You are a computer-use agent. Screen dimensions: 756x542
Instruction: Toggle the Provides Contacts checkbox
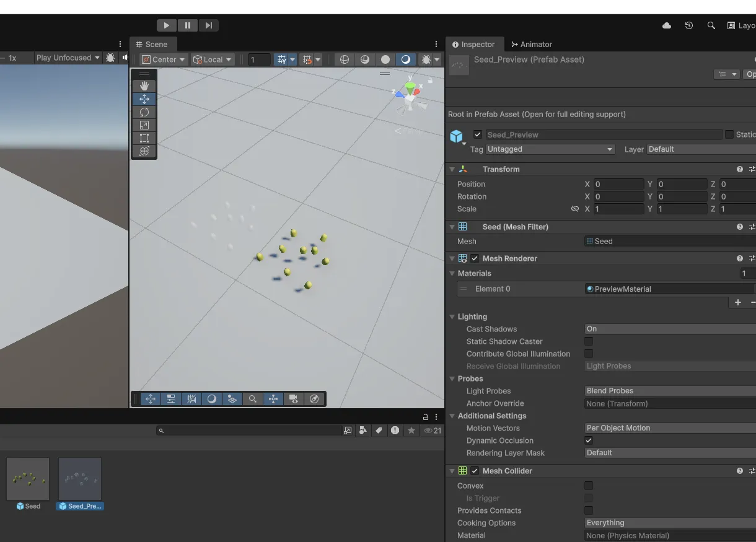[x=589, y=510]
